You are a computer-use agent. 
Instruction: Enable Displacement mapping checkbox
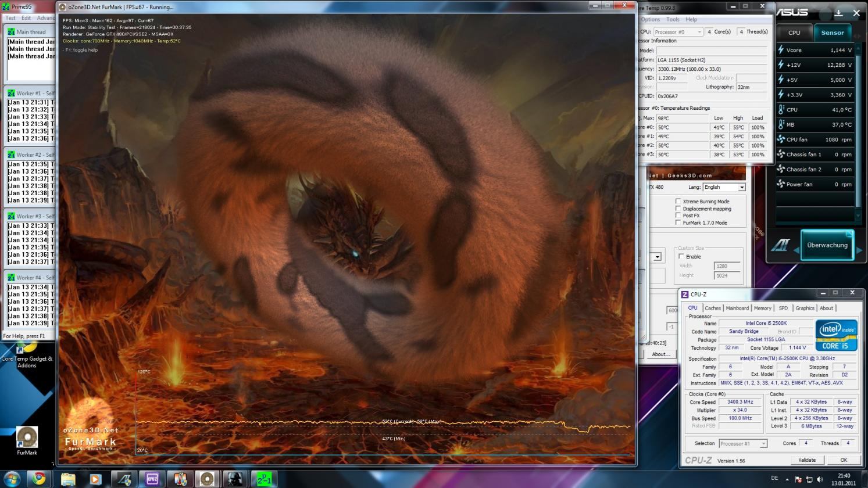pos(678,209)
